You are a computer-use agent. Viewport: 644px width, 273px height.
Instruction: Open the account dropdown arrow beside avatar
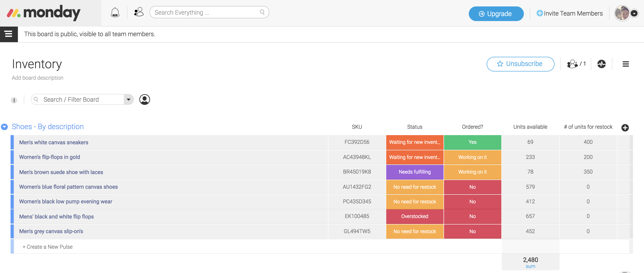click(634, 13)
